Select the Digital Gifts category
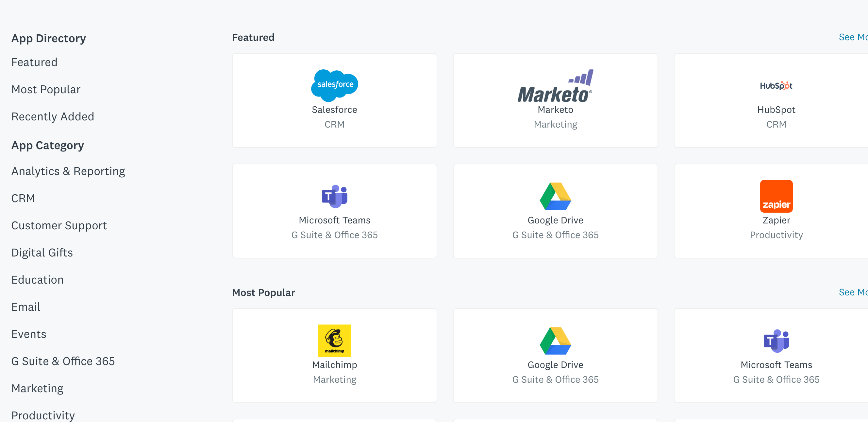The width and height of the screenshot is (868, 422). (42, 253)
